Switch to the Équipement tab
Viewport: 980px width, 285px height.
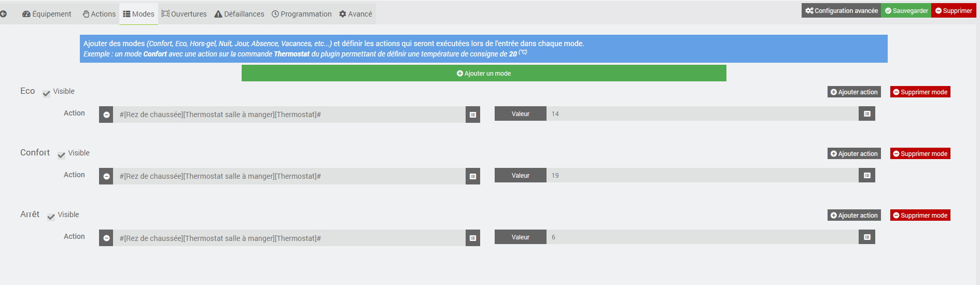click(x=47, y=14)
